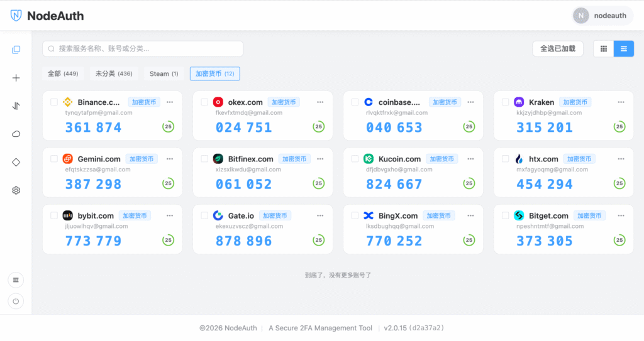The image size is (644, 341).
Task: Click the Kucoin green logo icon
Action: point(369,158)
